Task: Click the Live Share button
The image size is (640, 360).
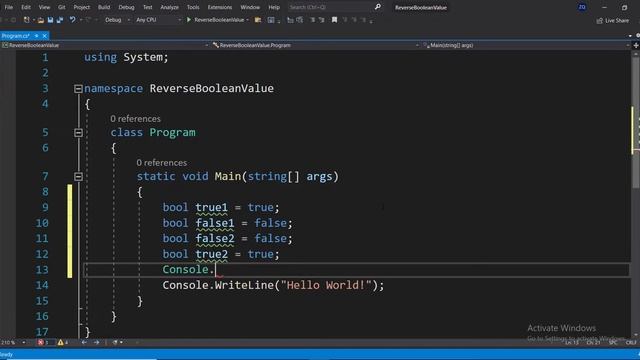Action: [613, 20]
